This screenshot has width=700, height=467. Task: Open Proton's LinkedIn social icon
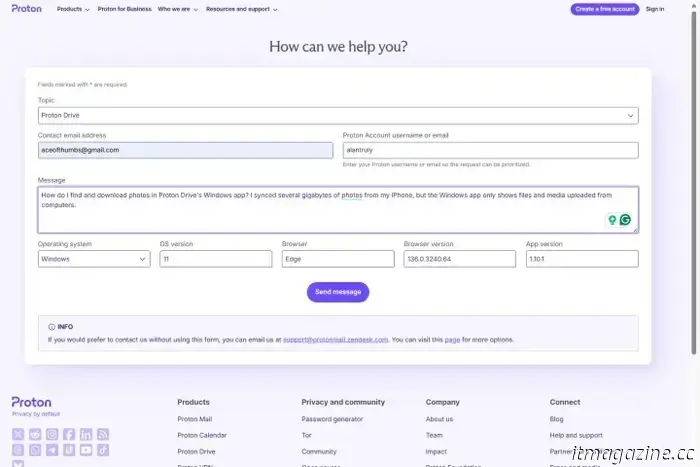point(86,434)
